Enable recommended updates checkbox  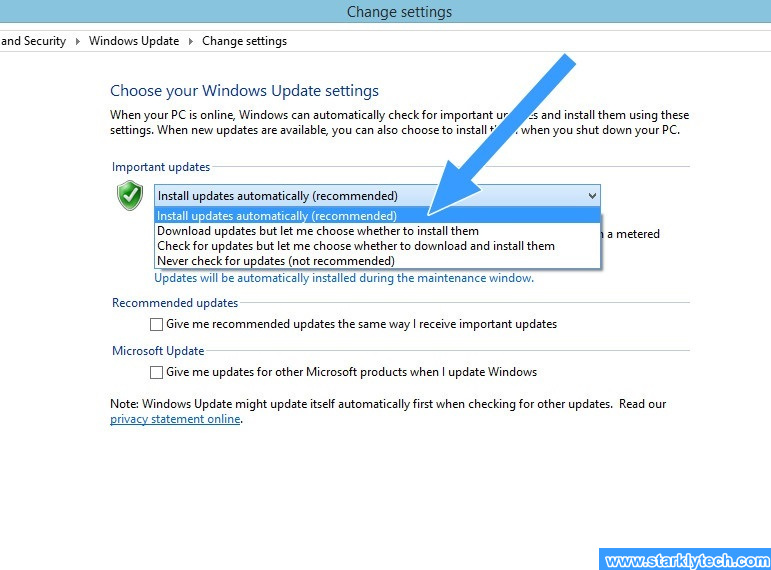tap(156, 325)
